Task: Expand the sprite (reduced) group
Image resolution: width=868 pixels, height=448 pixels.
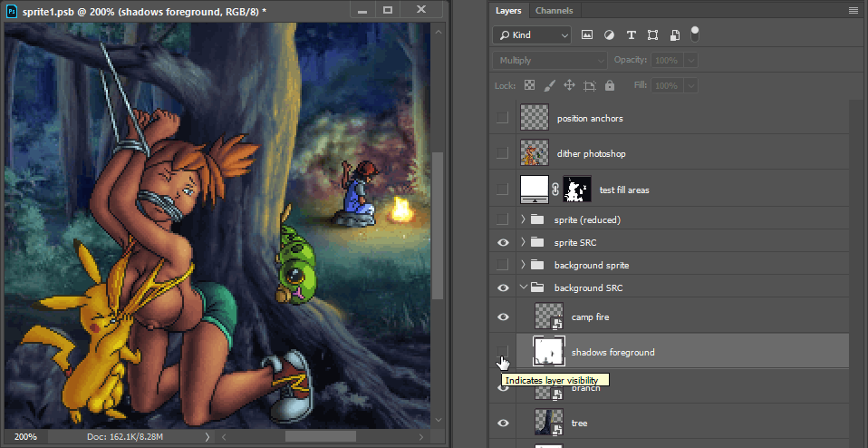Action: pos(523,219)
